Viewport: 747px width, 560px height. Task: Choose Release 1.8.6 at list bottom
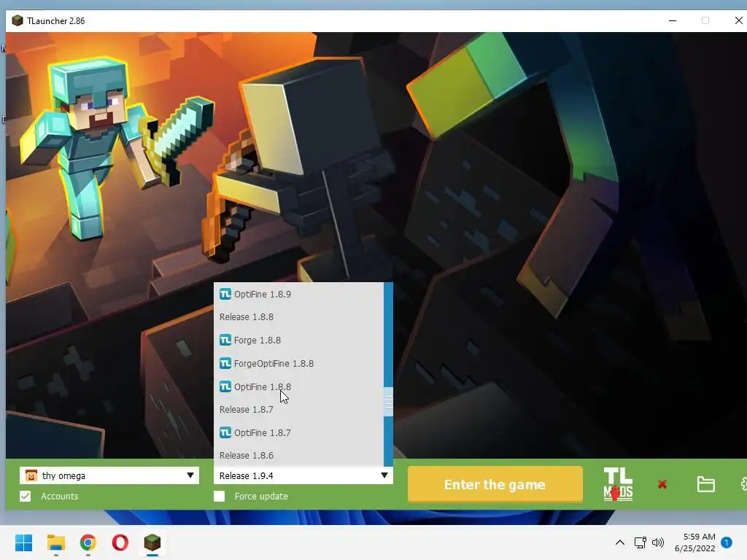click(298, 455)
